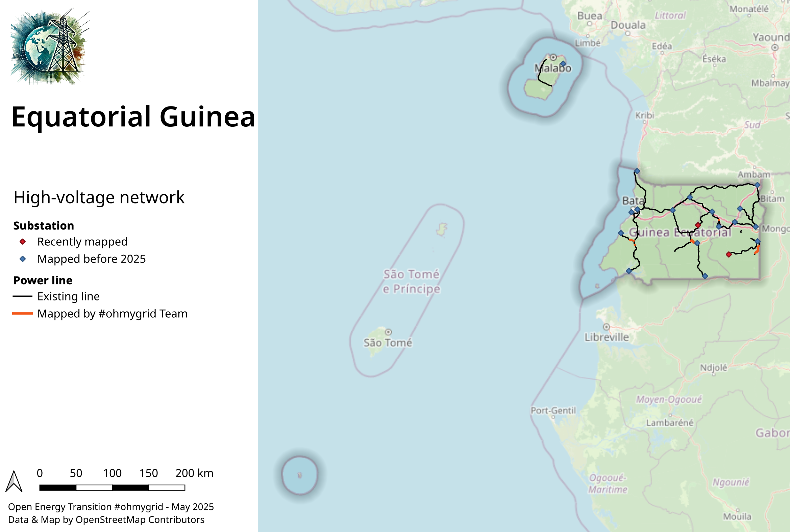Click the Existing line legend label
The width and height of the screenshot is (790, 532).
[69, 296]
